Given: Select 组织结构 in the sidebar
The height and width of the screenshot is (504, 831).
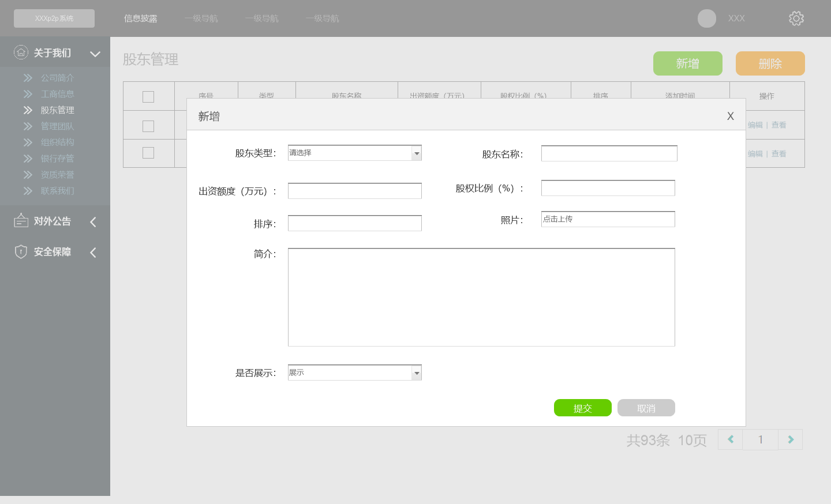Looking at the screenshot, I should tap(57, 142).
